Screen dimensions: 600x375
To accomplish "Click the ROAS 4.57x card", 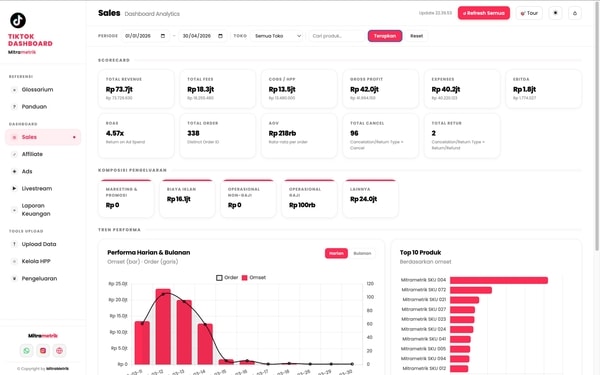I will (136, 136).
